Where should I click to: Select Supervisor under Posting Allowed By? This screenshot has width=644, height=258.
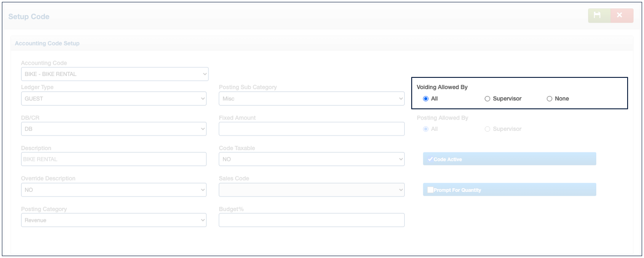(x=488, y=129)
